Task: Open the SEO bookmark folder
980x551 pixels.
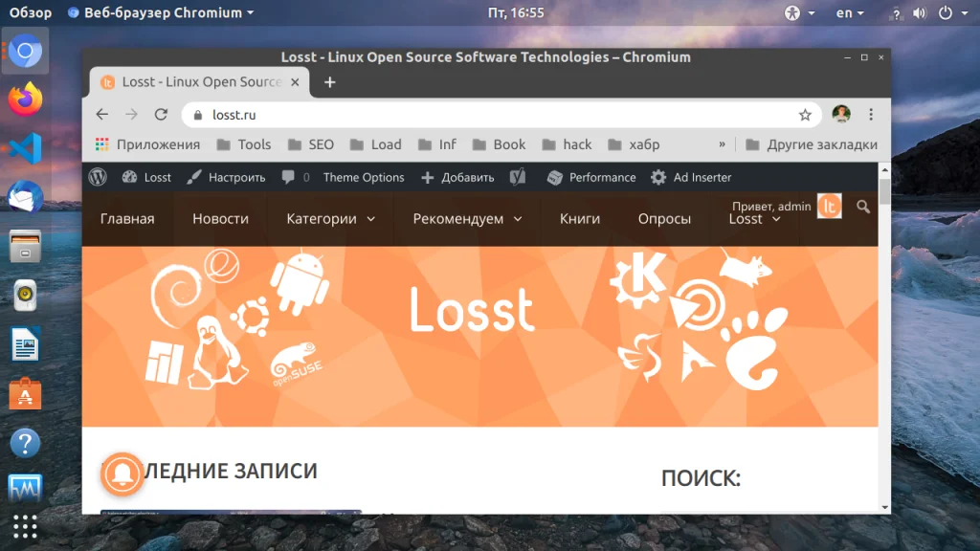Action: [x=311, y=144]
